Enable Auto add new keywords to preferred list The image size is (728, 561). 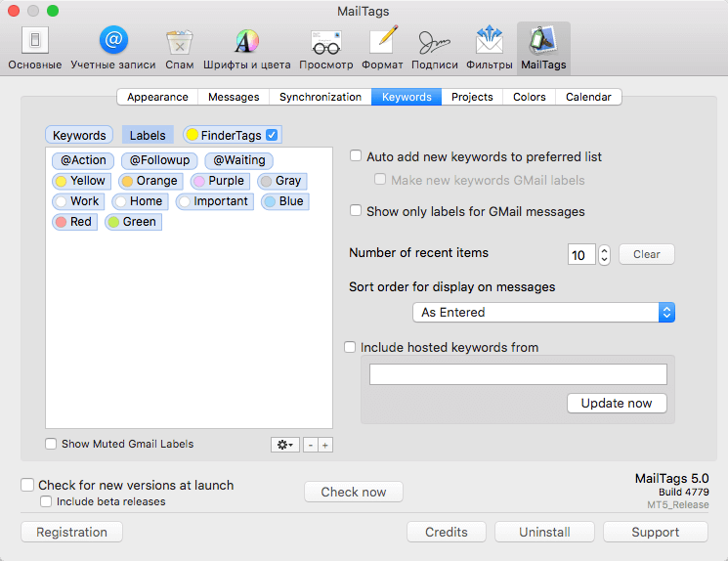pyautogui.click(x=356, y=155)
